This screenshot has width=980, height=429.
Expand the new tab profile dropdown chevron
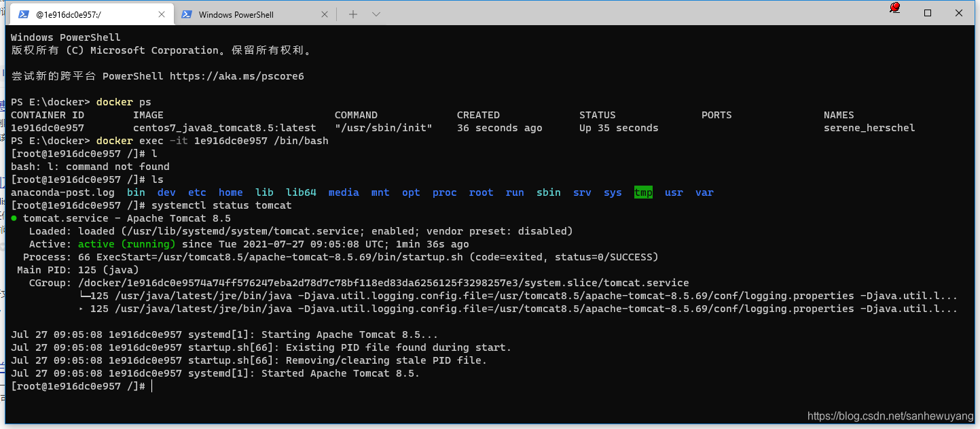coord(376,14)
